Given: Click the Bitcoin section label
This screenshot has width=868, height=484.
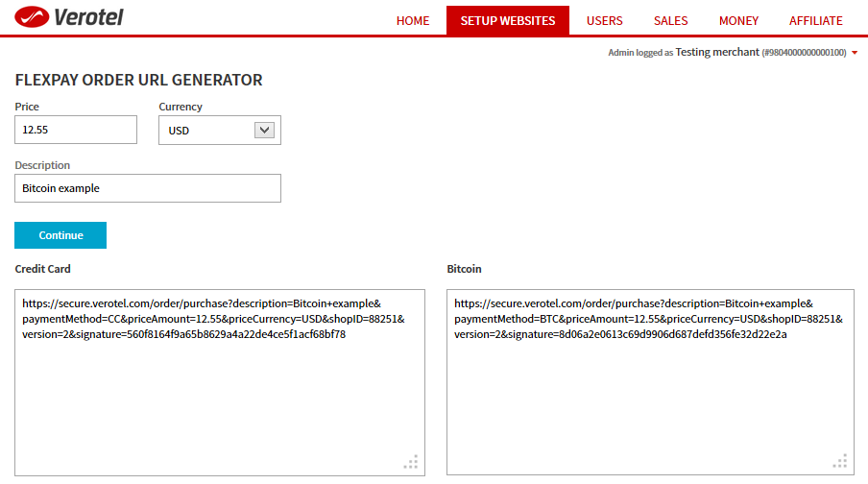Looking at the screenshot, I should point(465,269).
